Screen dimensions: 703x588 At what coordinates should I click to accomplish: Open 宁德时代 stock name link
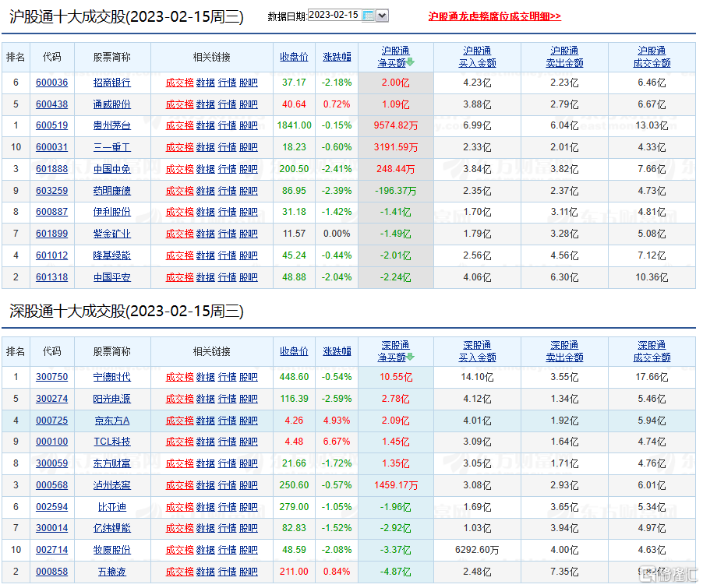point(112,377)
